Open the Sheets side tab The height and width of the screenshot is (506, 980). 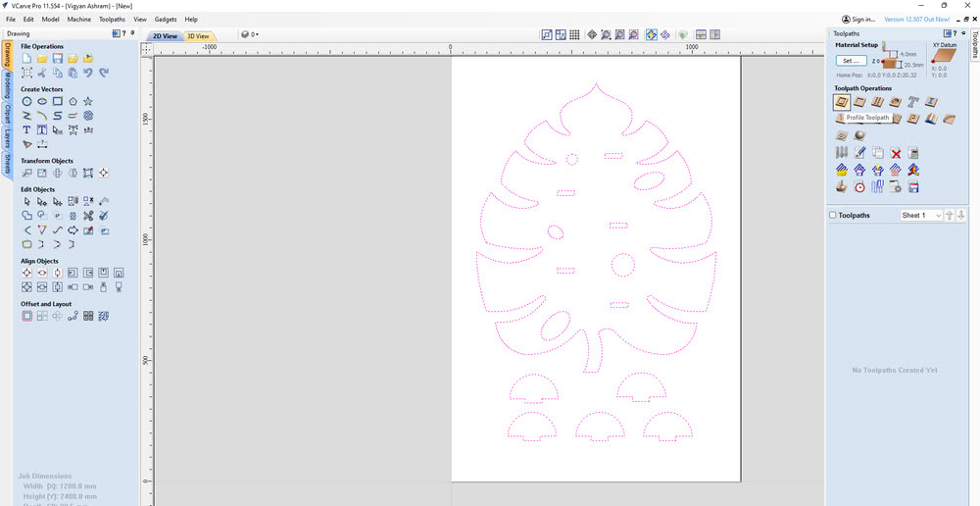[x=7, y=165]
